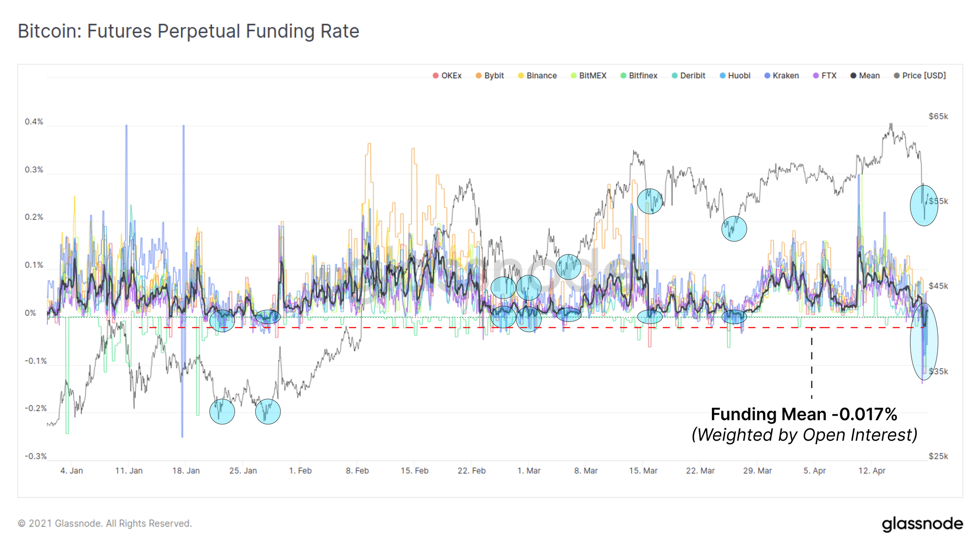980x550 pixels.
Task: Hide the Binance series in legend
Action: [x=540, y=75]
